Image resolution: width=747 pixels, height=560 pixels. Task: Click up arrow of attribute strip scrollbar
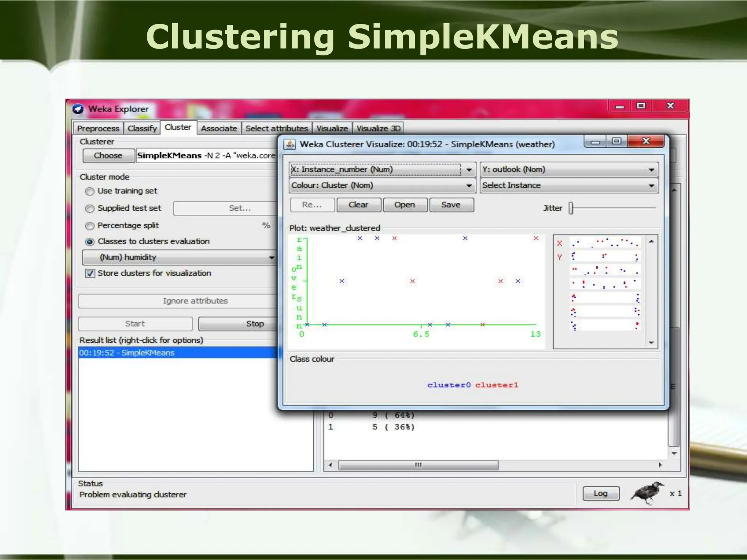tap(651, 241)
